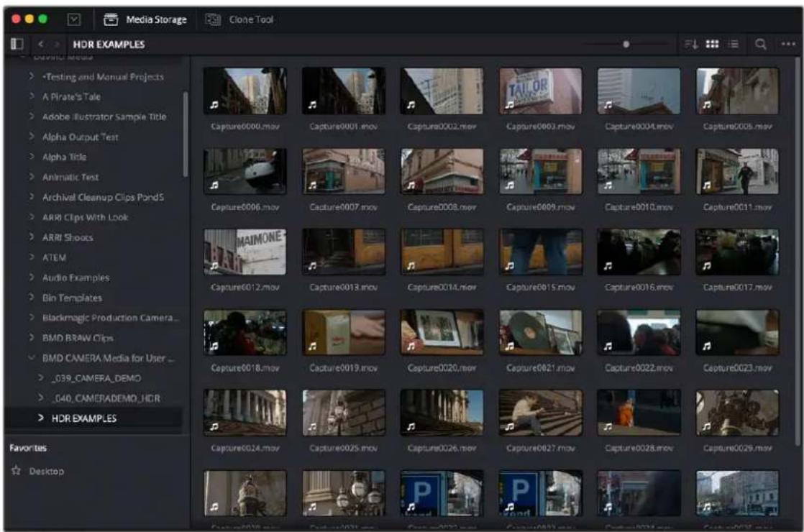Click audio note icon on Capture0013.mov
The height and width of the screenshot is (532, 804).
[312, 266]
